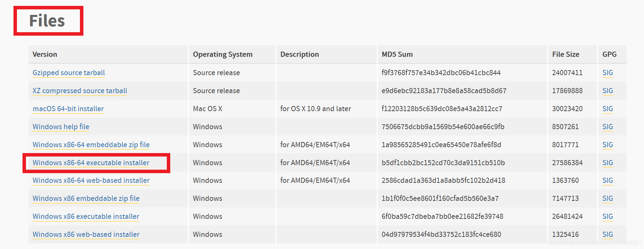The image size is (644, 249).
Task: Open the Windows help file link
Action: [61, 127]
